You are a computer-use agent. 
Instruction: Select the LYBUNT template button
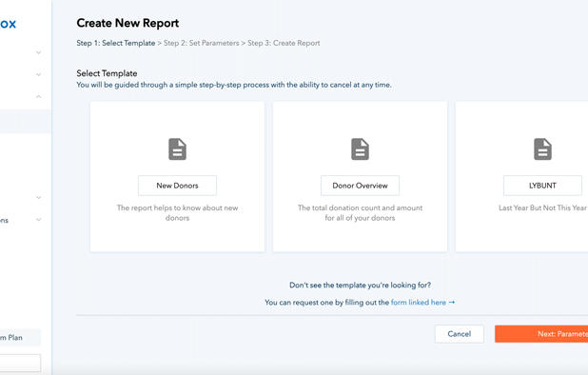point(542,186)
